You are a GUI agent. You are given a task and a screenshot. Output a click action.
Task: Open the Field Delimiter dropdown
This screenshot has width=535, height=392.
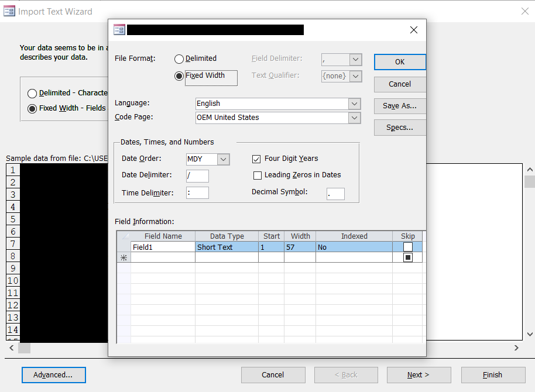(x=355, y=59)
